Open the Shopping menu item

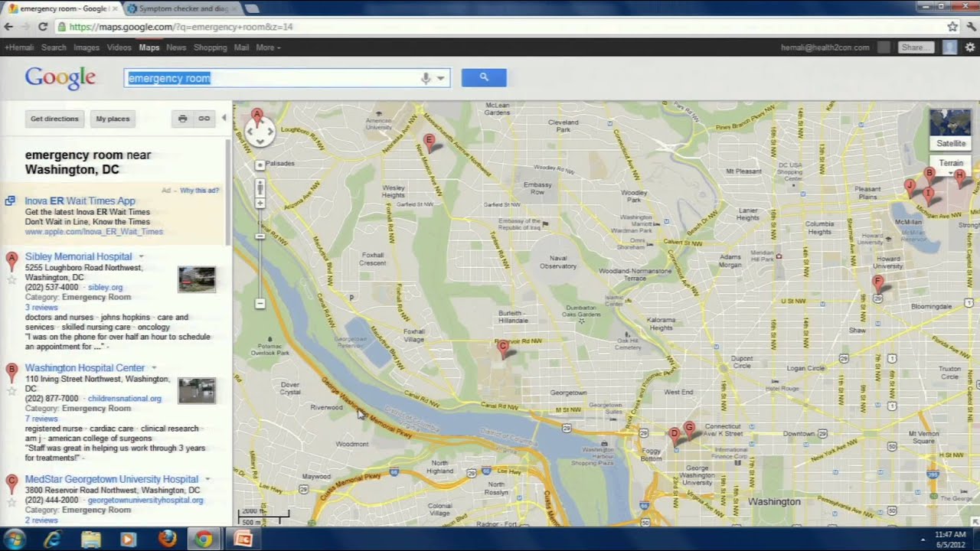210,47
